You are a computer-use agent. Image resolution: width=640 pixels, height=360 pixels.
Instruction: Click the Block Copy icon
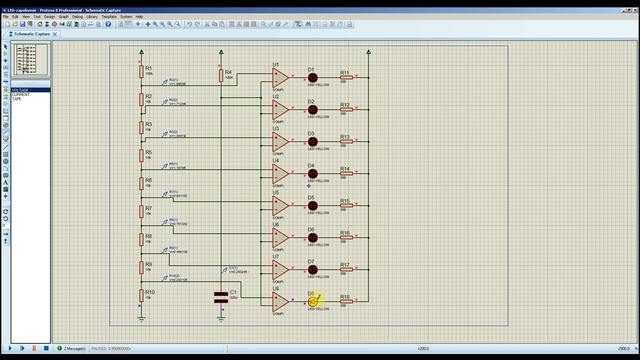tap(232, 24)
